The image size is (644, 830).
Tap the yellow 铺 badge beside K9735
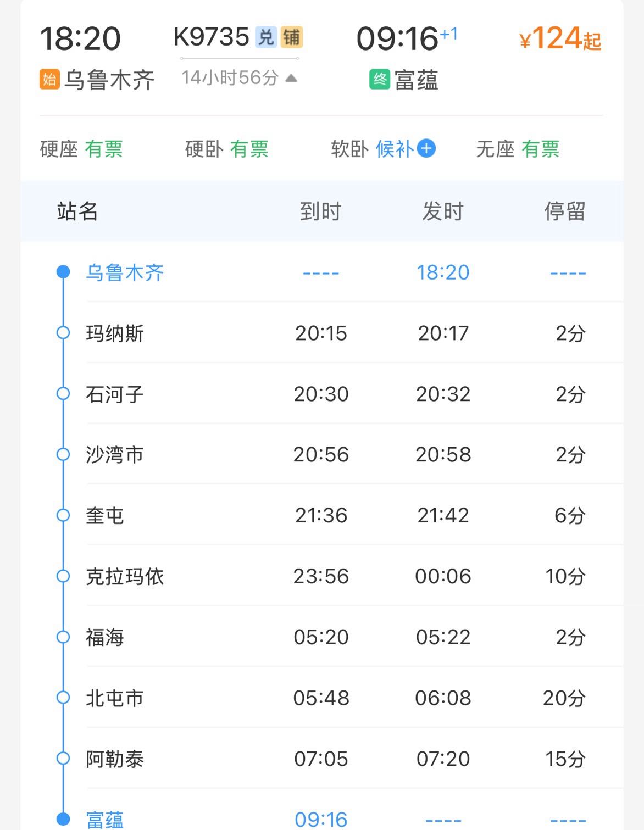(292, 37)
